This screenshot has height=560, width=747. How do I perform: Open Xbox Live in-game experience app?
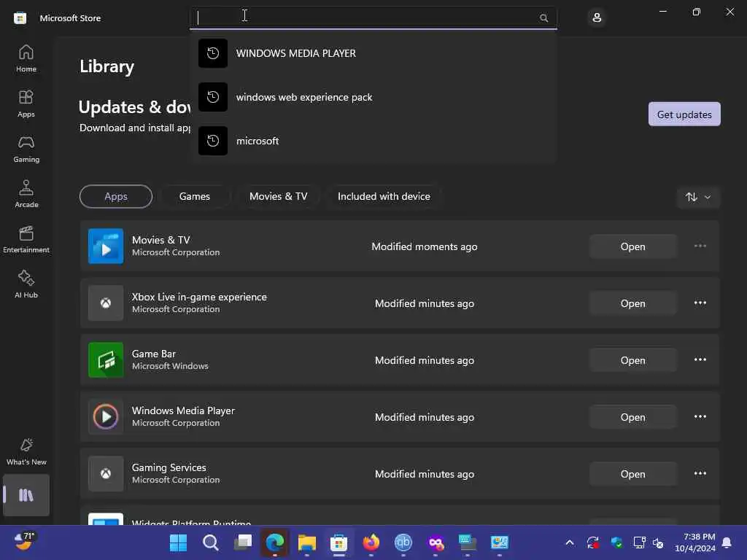632,303
